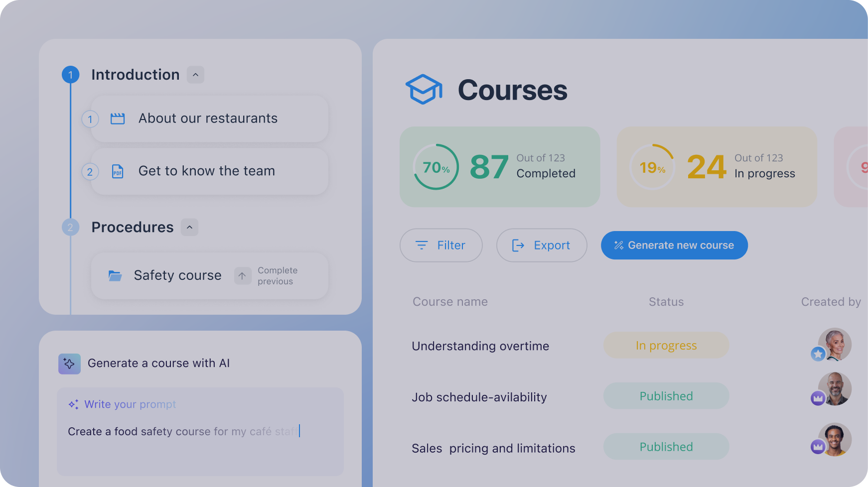The width and height of the screenshot is (868, 487).
Task: Open Understanding overtime course
Action: 480,346
